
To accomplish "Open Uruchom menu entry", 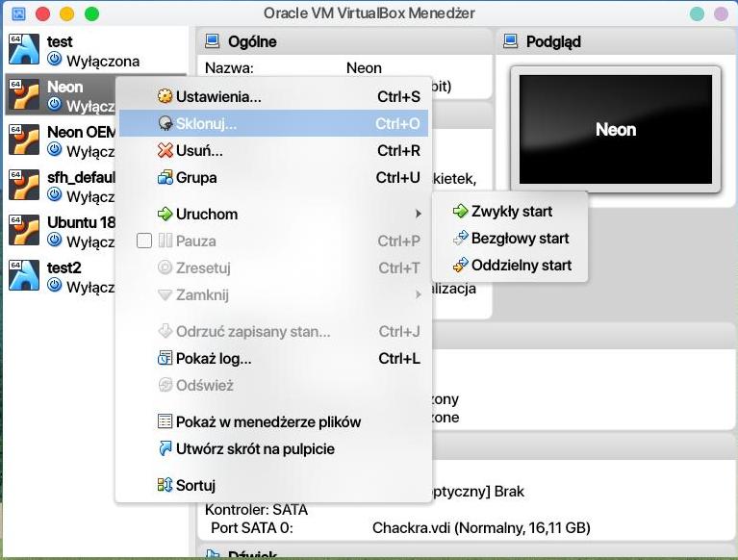I will point(273,215).
